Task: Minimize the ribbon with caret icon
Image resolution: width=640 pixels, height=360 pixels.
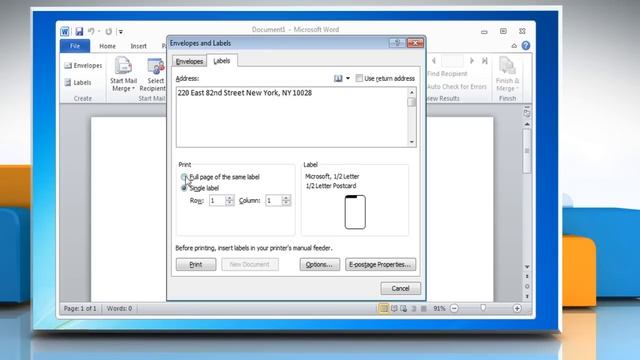Action: tap(514, 46)
